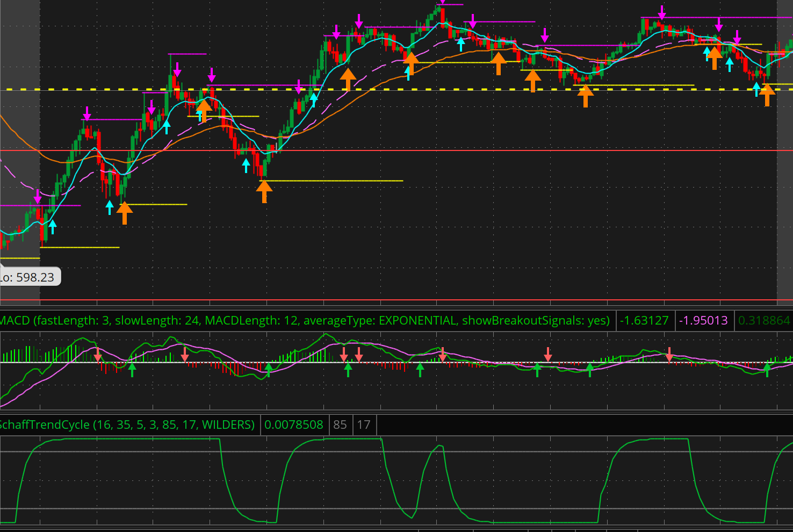Select the yellow dashed horizontal price line
Image resolution: width=793 pixels, height=532 pixels.
396,90
